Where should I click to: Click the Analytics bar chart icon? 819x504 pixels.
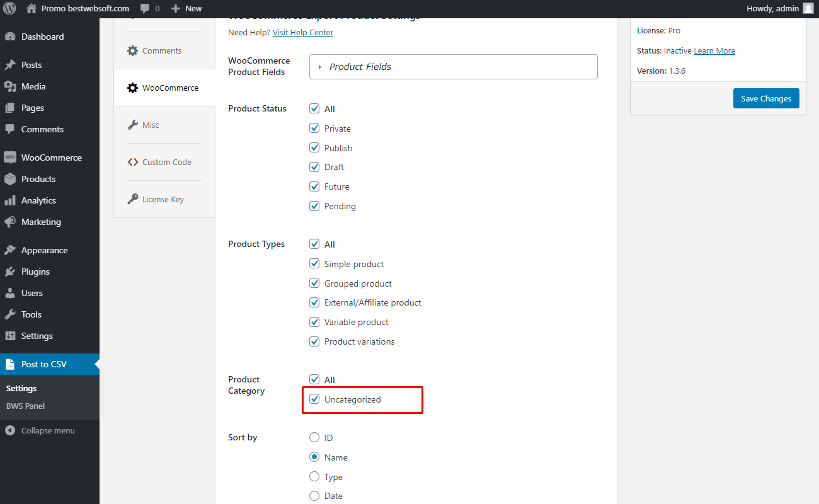point(10,200)
